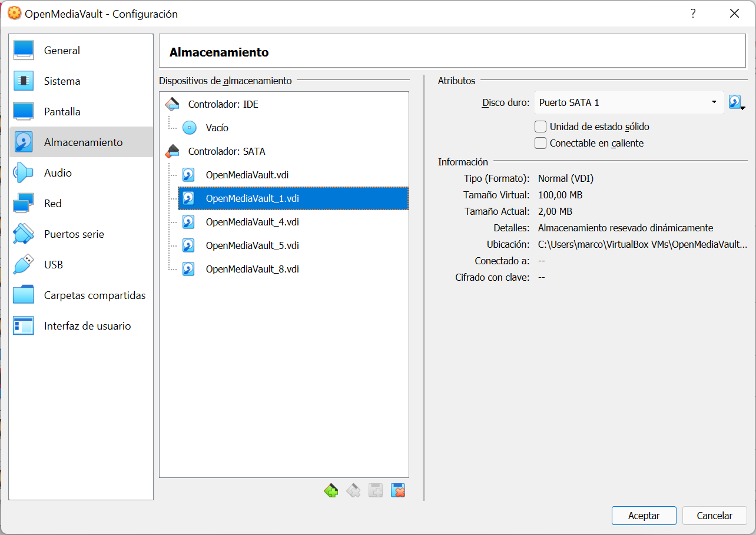The height and width of the screenshot is (535, 756).
Task: Open the Puerto SATA 1 dropdown
Action: click(628, 102)
